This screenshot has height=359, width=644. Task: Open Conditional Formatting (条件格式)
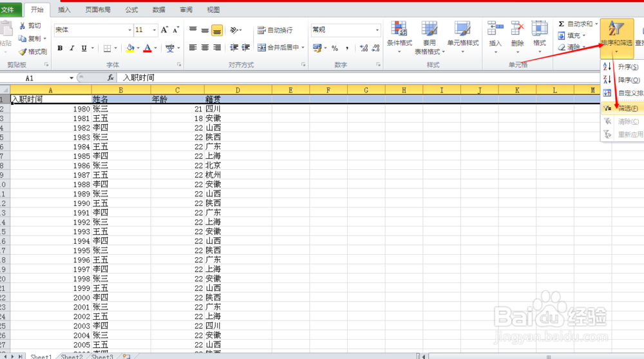(x=399, y=38)
